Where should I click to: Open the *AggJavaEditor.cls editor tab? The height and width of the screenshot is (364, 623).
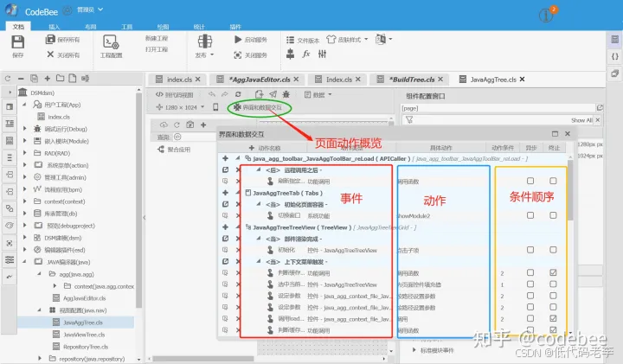point(258,80)
